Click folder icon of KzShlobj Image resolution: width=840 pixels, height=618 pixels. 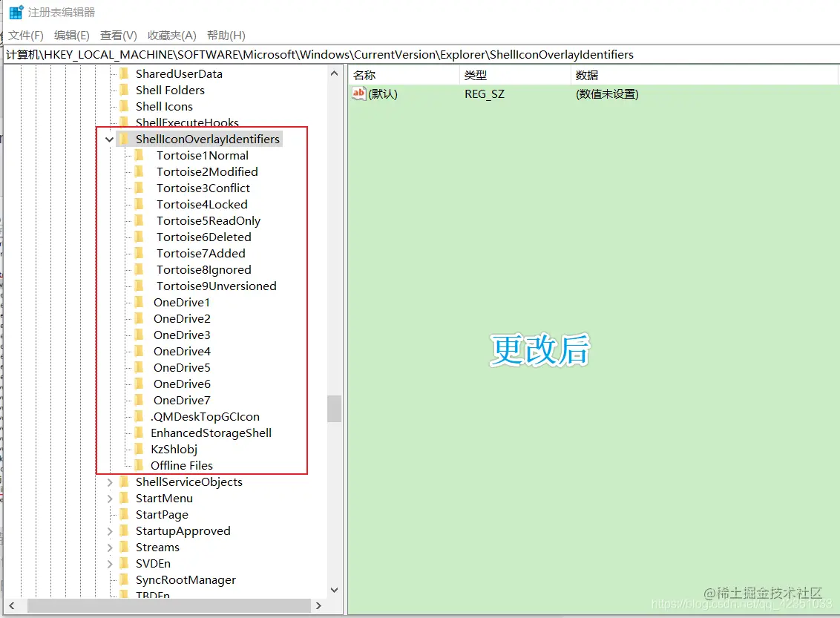140,450
